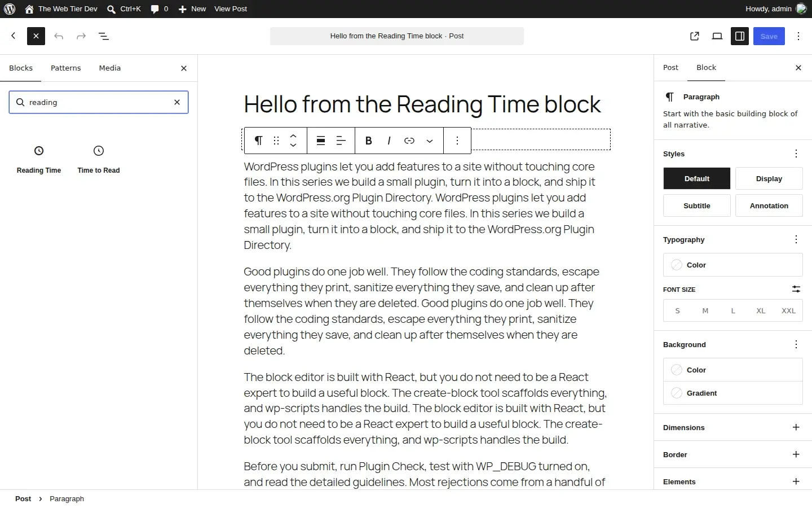The height and width of the screenshot is (508, 812).
Task: Select the Block settings tab
Action: [x=706, y=68]
